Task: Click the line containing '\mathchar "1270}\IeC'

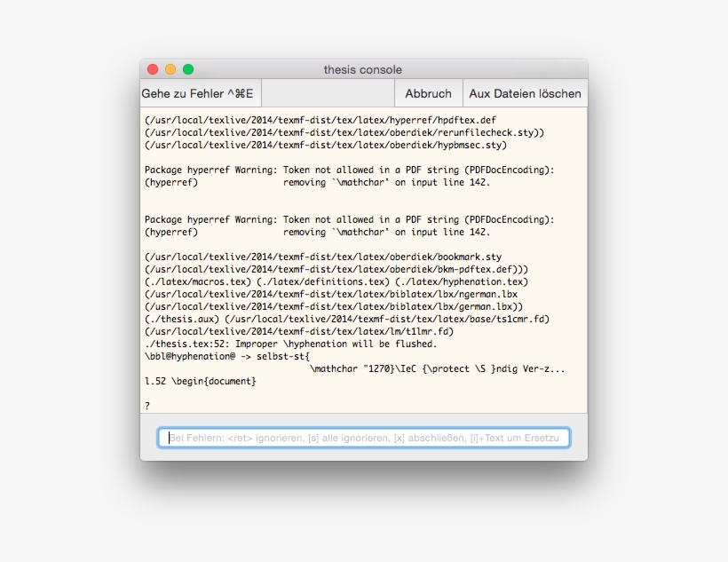Action: [438, 368]
